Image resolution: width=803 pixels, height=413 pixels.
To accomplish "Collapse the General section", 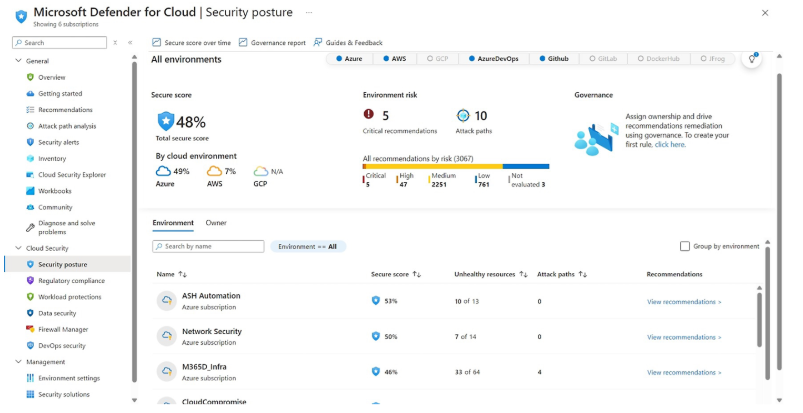I will point(19,61).
